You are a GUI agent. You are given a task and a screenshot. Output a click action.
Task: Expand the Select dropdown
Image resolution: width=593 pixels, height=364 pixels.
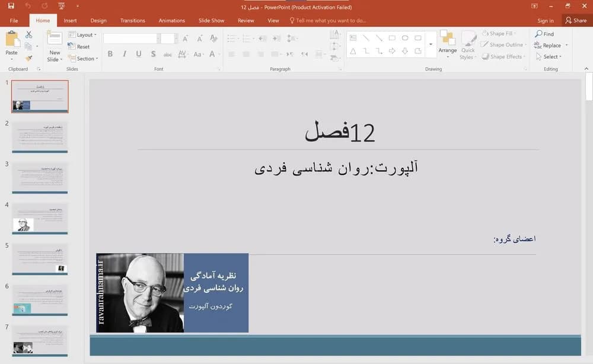click(x=549, y=57)
